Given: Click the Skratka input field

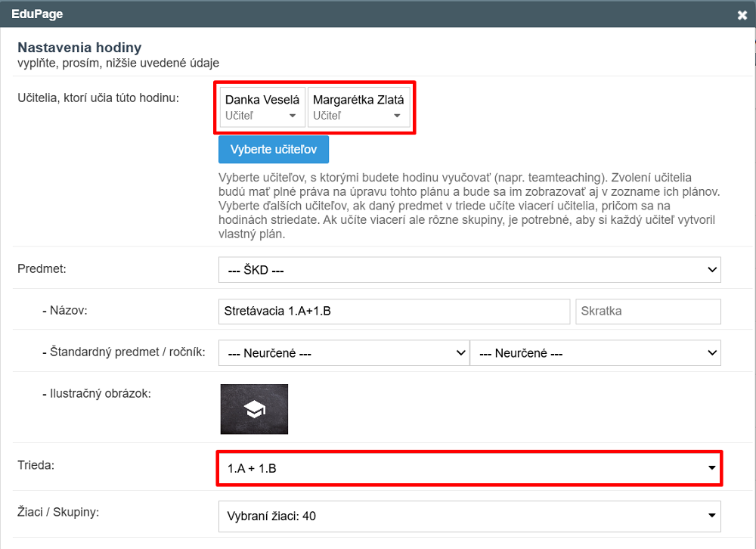Looking at the screenshot, I should (x=648, y=311).
